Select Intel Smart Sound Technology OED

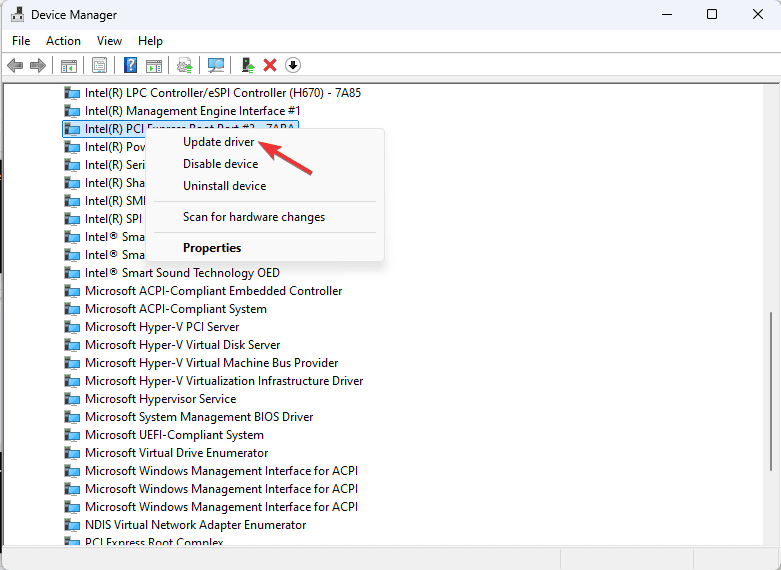click(182, 273)
